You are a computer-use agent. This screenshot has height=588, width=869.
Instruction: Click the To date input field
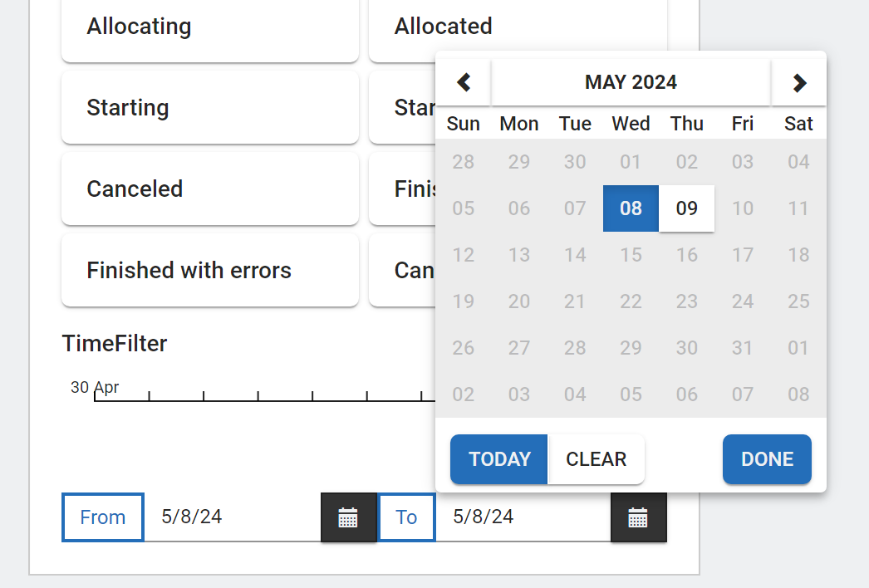point(522,517)
